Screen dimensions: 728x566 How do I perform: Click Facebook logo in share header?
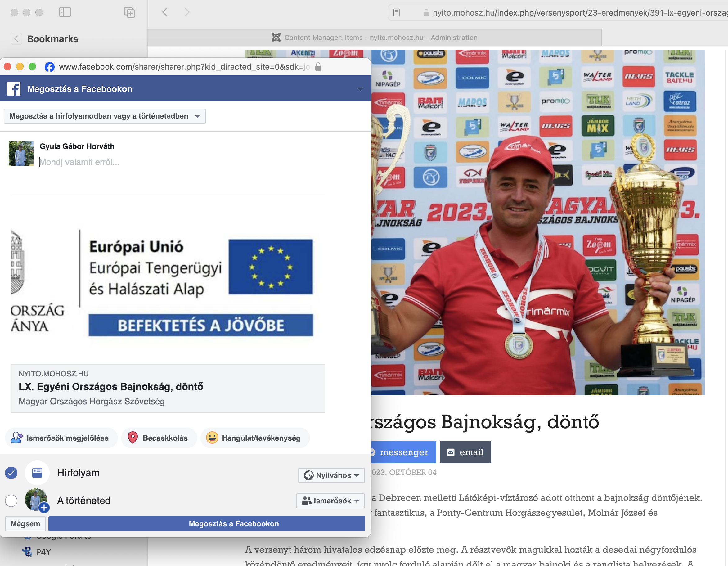pyautogui.click(x=14, y=89)
